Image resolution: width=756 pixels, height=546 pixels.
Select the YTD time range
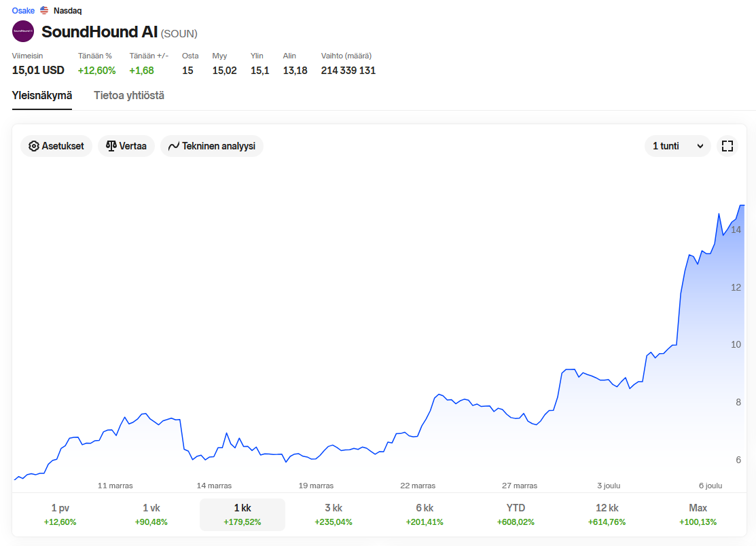[x=516, y=514]
